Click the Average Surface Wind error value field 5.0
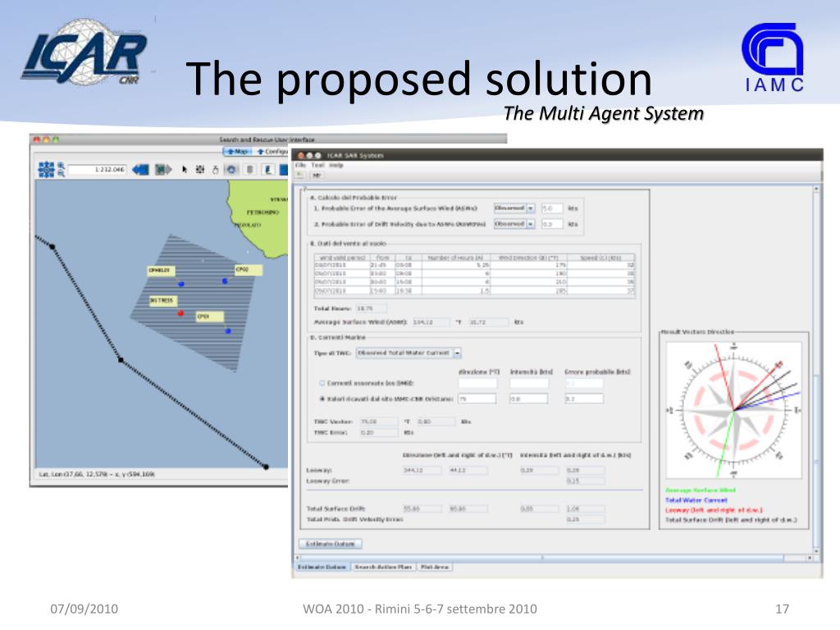The height and width of the screenshot is (630, 840). (552, 208)
